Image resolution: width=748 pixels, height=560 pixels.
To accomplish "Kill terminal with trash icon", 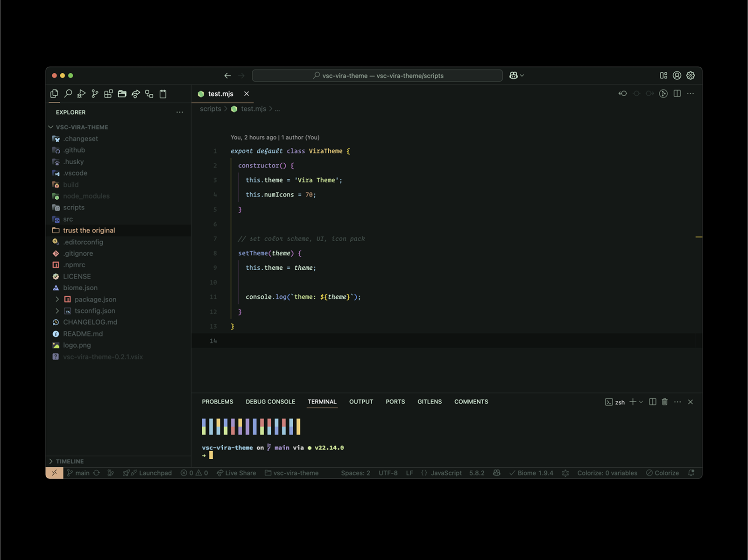I will click(x=665, y=402).
